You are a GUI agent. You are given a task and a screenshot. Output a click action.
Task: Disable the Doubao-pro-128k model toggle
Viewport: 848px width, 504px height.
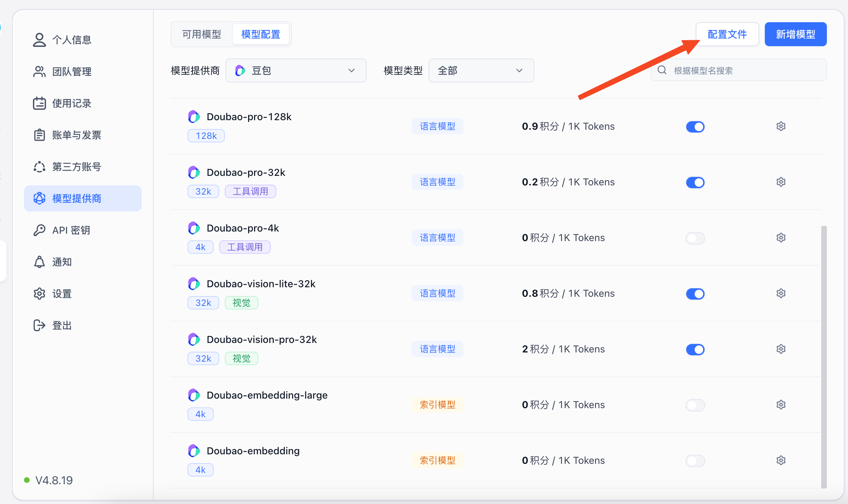(695, 127)
